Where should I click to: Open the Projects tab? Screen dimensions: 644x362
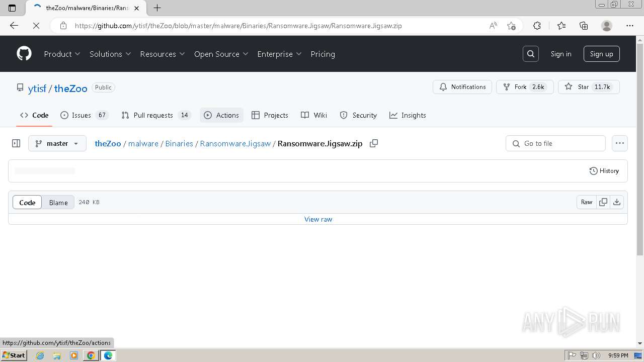tap(270, 115)
